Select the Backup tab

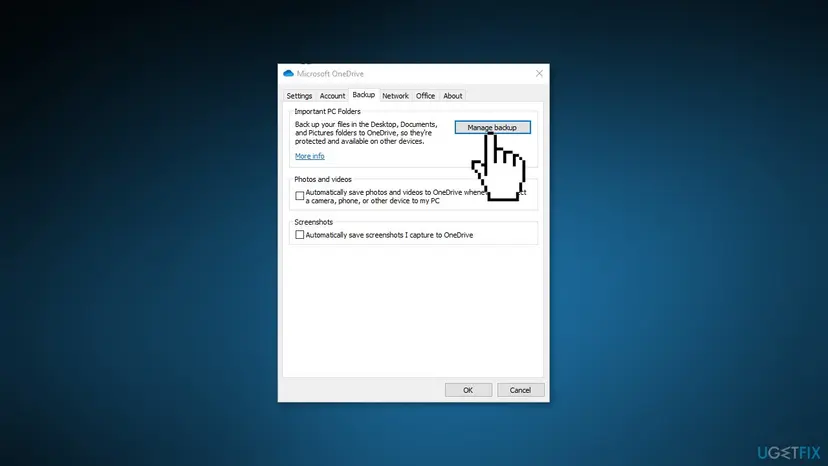pos(364,95)
